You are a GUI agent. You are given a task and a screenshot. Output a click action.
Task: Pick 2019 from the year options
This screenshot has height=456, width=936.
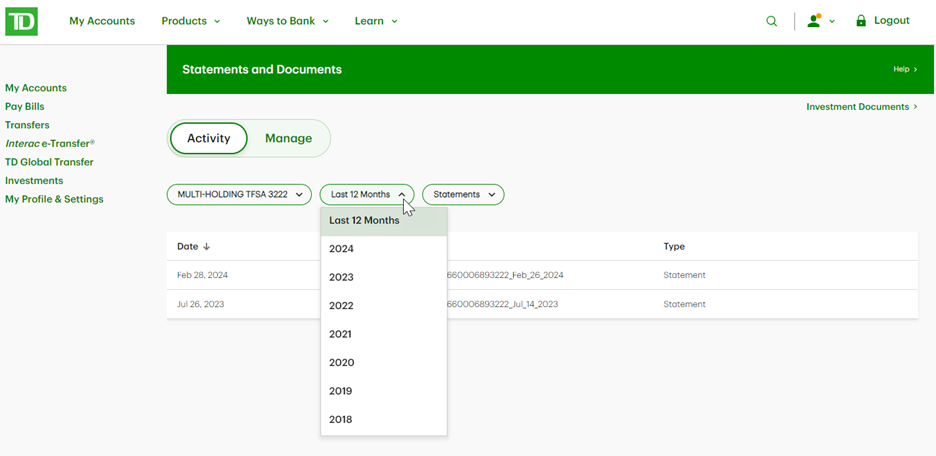[x=384, y=391]
